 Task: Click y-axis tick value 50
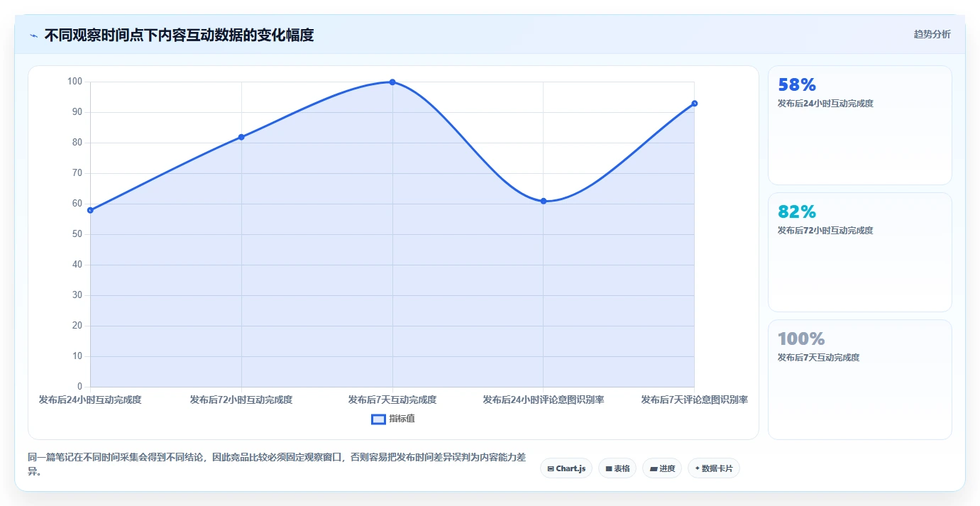click(x=77, y=234)
